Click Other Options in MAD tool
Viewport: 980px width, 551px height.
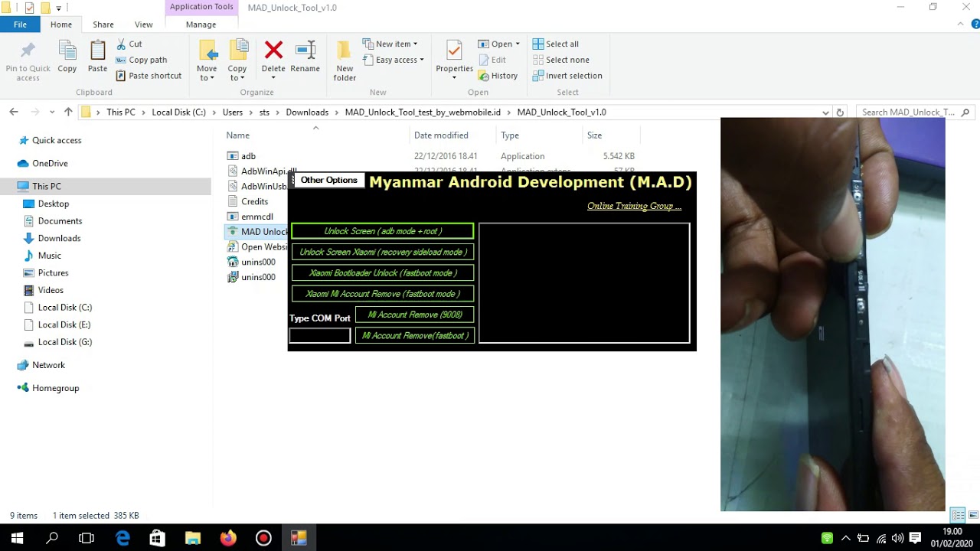tap(328, 181)
